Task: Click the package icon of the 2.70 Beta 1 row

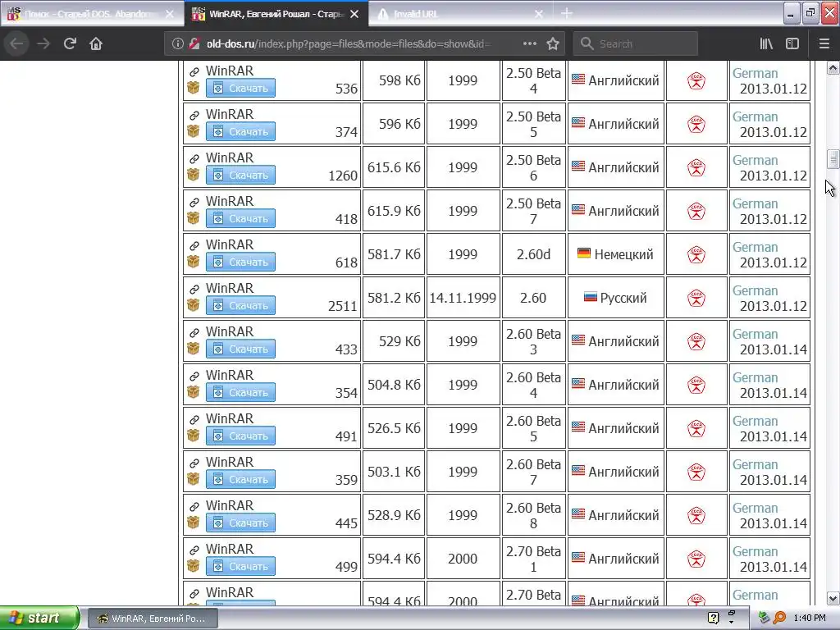Action: 194,566
